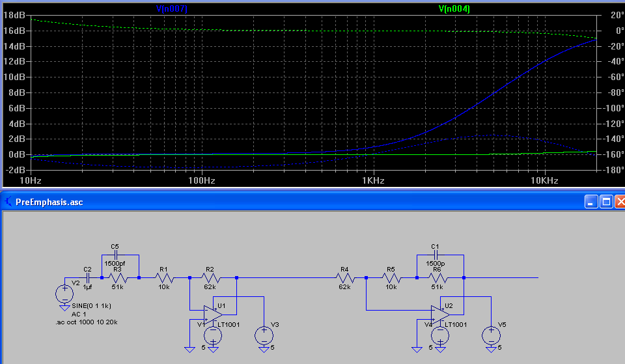
Task: Click the -2dB label on magnitude axis
Action: pyautogui.click(x=15, y=170)
